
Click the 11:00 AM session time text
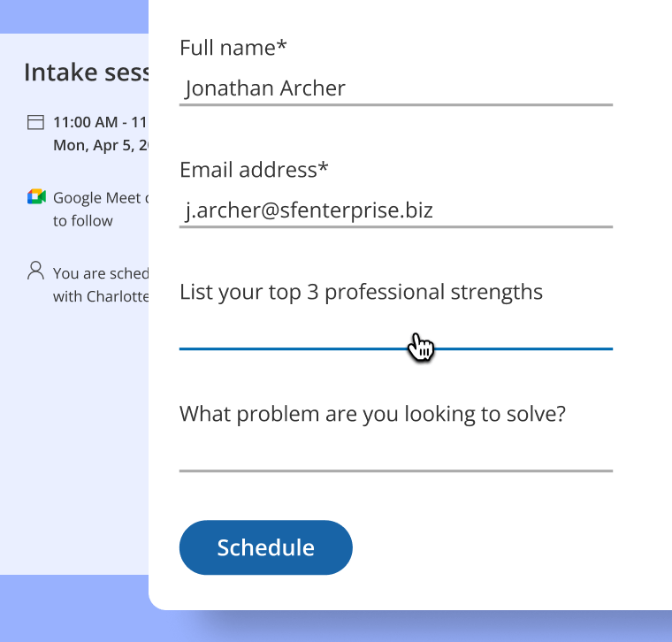[99, 122]
